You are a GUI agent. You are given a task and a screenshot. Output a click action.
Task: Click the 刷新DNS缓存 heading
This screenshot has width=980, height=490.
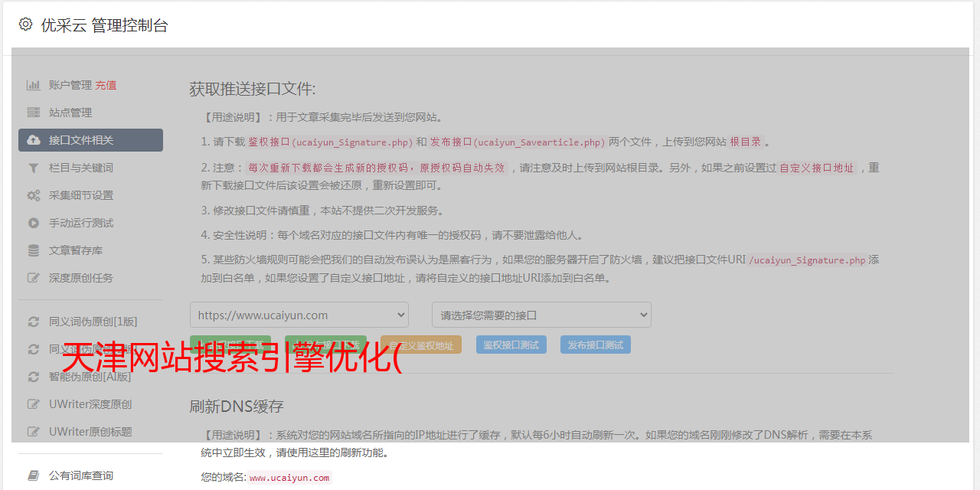click(237, 407)
